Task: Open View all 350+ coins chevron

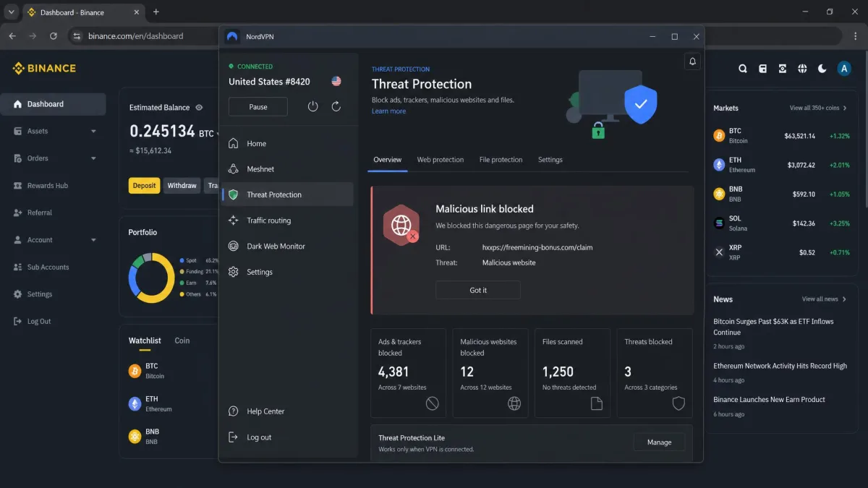Action: click(x=845, y=108)
